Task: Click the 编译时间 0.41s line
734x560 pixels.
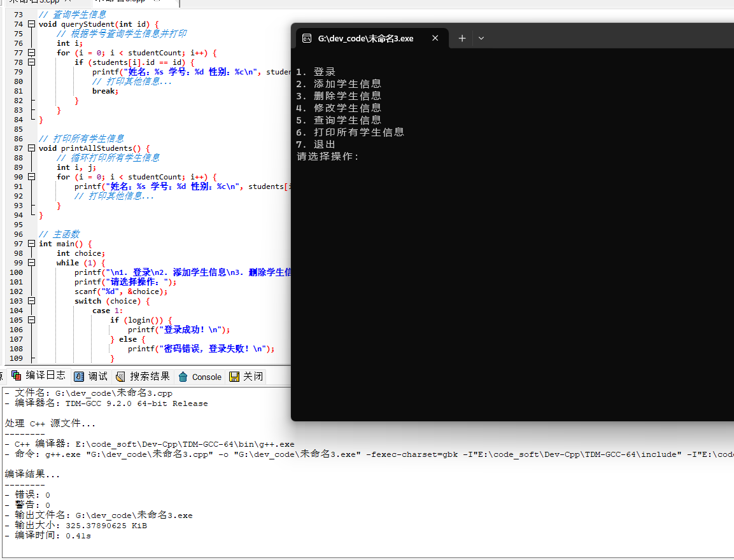Action: click(48, 536)
